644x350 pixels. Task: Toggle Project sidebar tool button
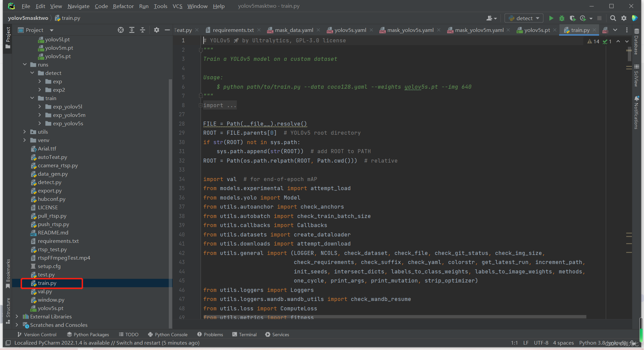(x=8, y=38)
